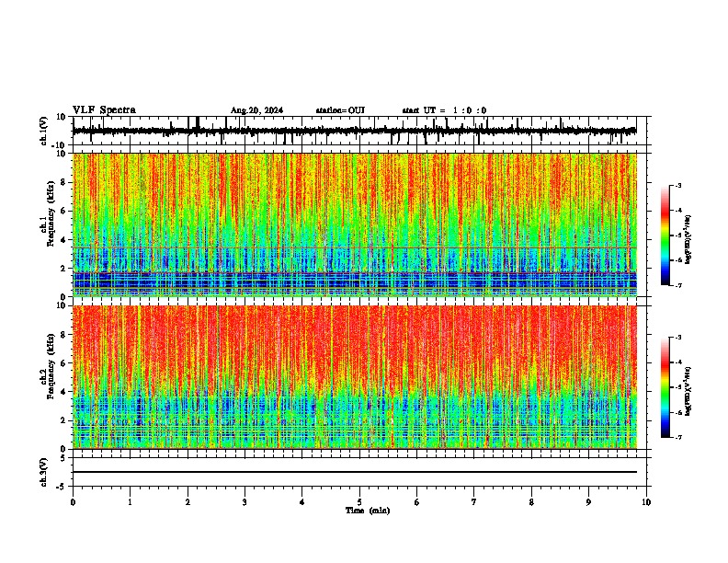Click the 'station=OUI' label
This screenshot has height=563, width=728.
pos(340,110)
